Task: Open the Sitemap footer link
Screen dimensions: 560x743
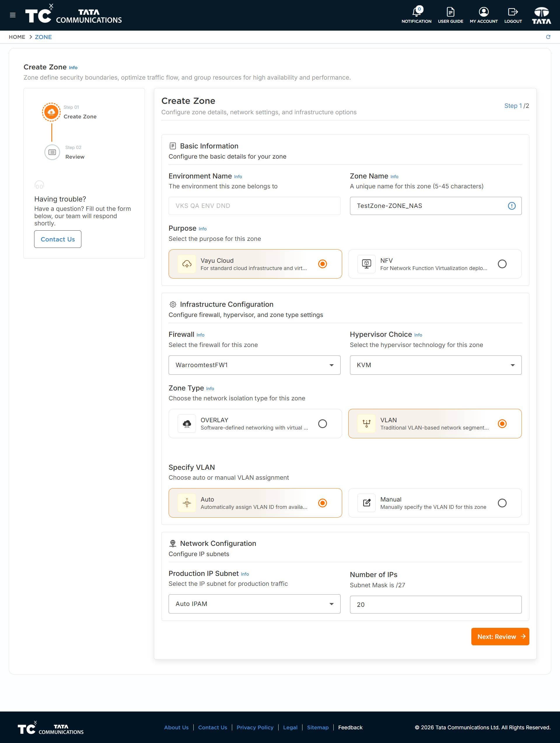Action: point(318,727)
